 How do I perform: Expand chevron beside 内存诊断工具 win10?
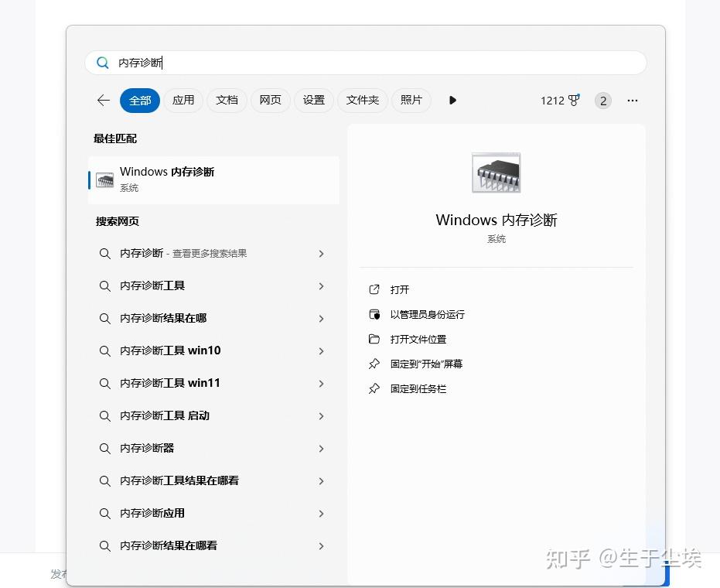tap(321, 351)
